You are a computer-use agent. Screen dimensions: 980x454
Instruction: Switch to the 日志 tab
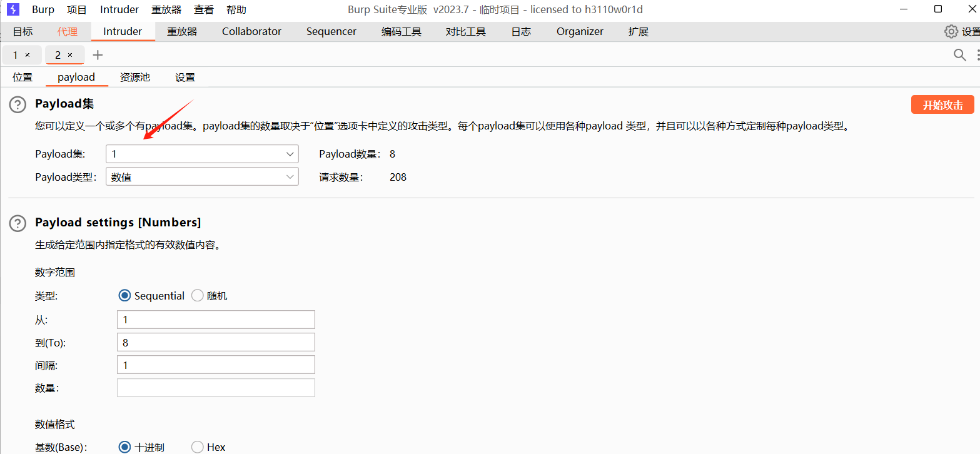(521, 31)
